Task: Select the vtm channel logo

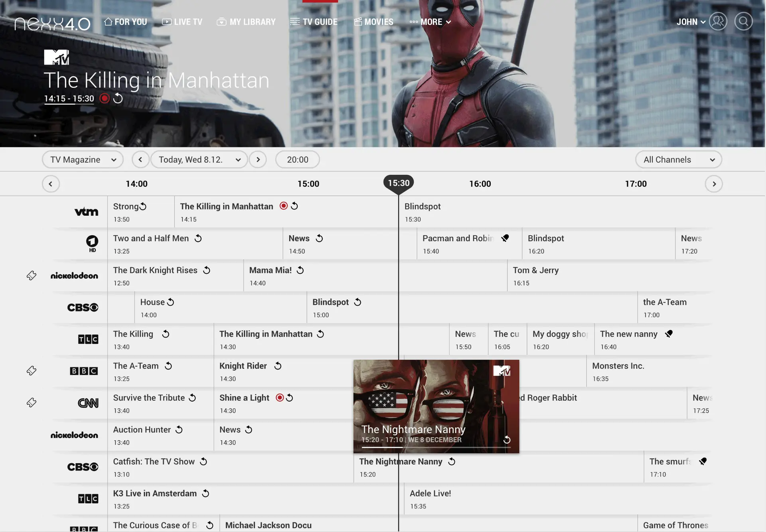Action: pyautogui.click(x=86, y=212)
